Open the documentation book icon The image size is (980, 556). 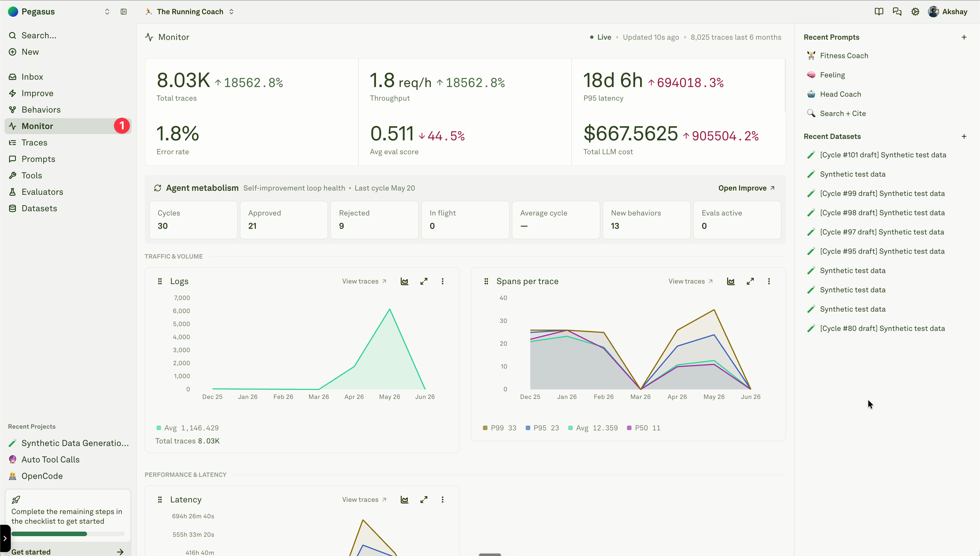pyautogui.click(x=879, y=12)
